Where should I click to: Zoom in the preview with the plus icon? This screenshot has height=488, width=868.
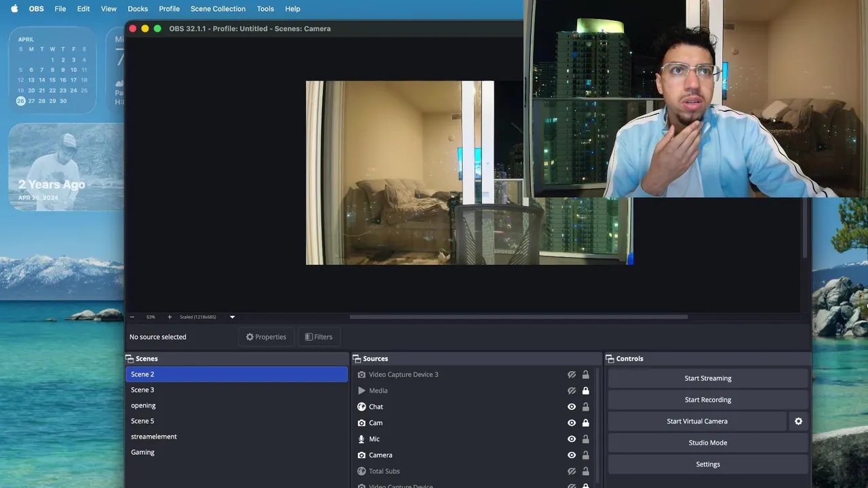click(x=170, y=317)
